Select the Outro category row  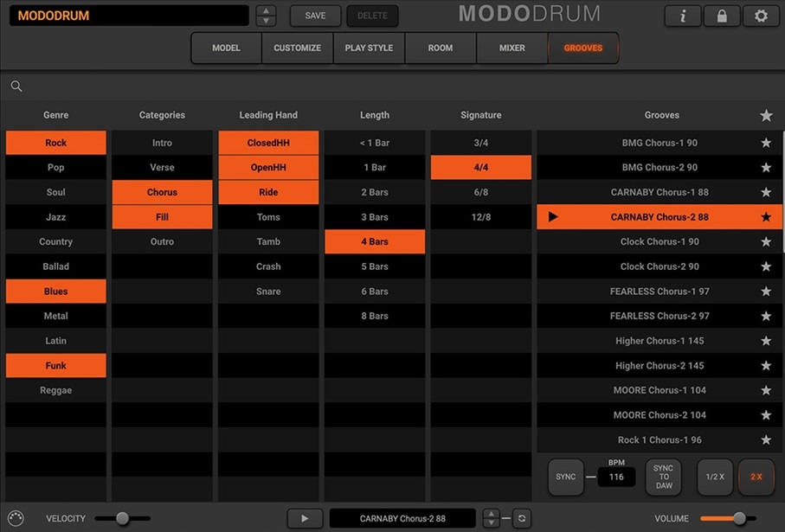[162, 241]
